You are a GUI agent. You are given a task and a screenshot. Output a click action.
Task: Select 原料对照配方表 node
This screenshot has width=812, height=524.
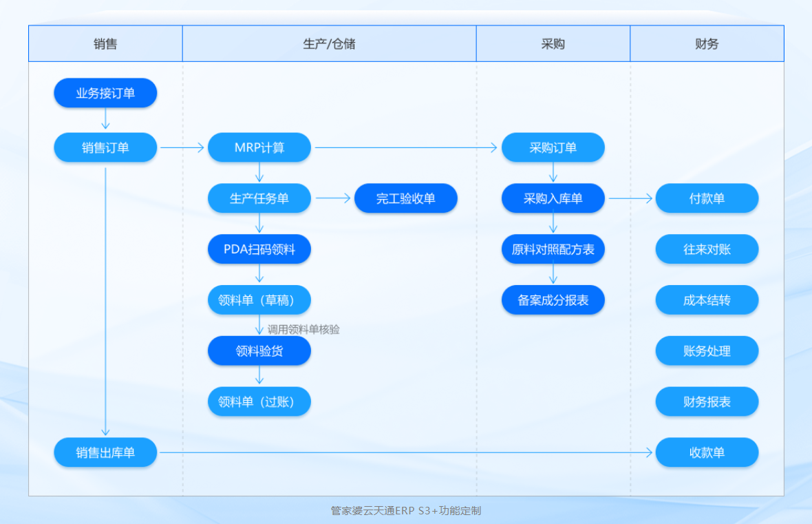click(x=553, y=249)
